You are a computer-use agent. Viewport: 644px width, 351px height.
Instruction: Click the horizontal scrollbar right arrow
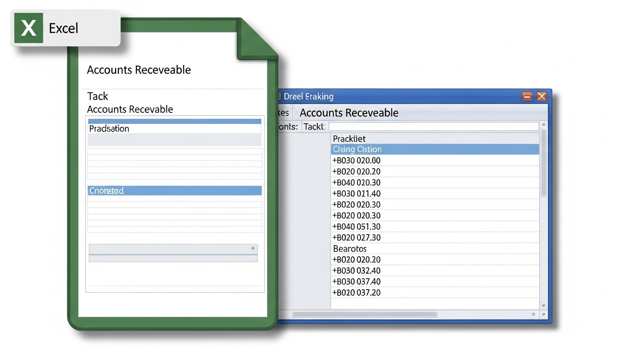pyautogui.click(x=533, y=314)
